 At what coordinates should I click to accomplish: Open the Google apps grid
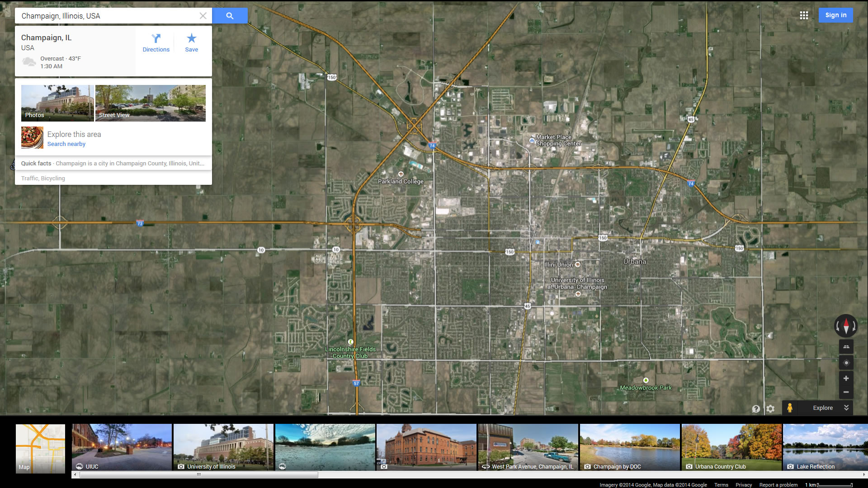(804, 15)
